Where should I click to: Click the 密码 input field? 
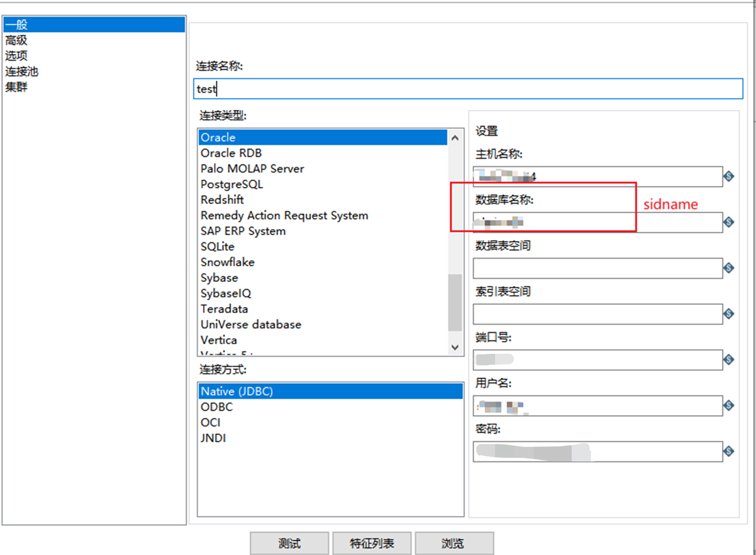tap(598, 451)
